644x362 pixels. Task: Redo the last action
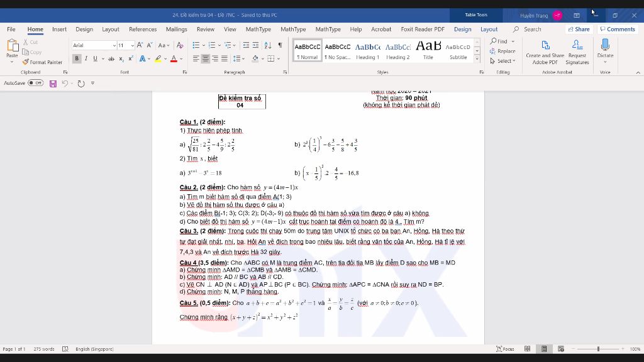pyautogui.click(x=81, y=84)
